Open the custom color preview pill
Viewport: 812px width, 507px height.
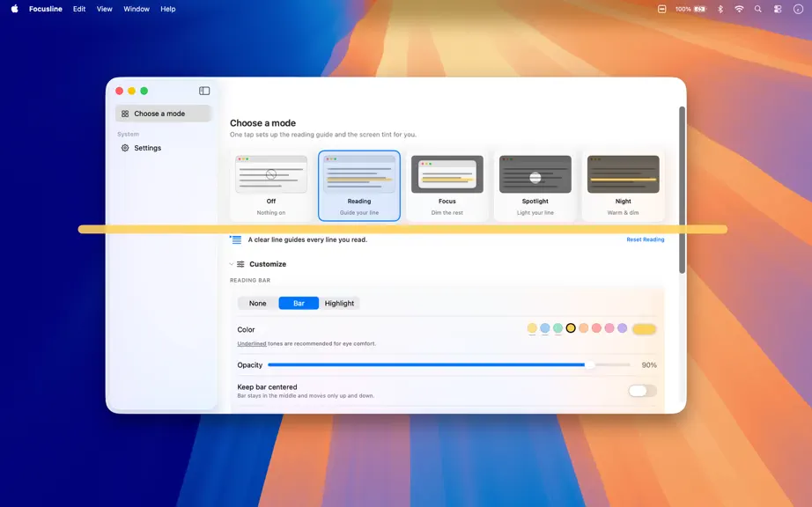click(644, 329)
